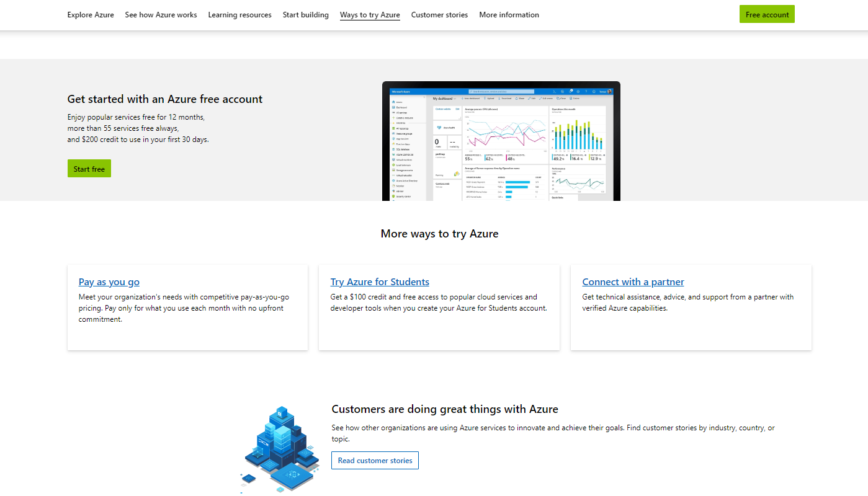Click the "More ways to try Azure" heading
The width and height of the screenshot is (868, 496).
(x=439, y=234)
